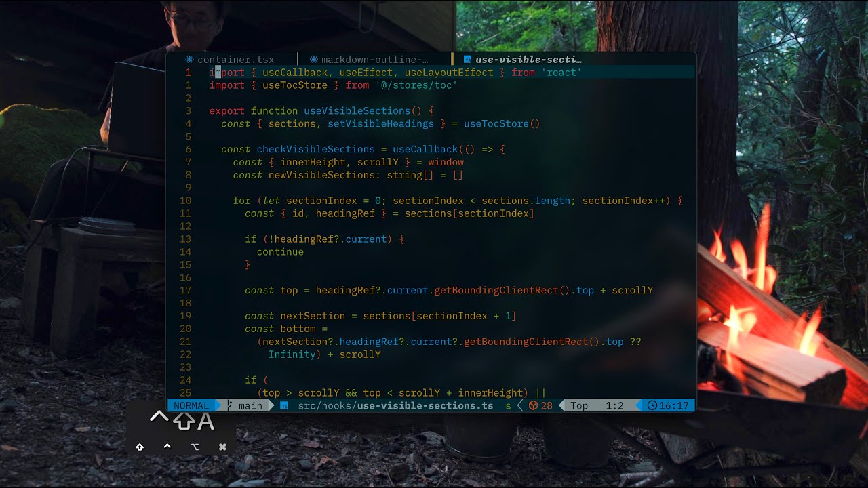The height and width of the screenshot is (488, 868).
Task: Click the 's' indicator in statusline
Action: pyautogui.click(x=508, y=405)
